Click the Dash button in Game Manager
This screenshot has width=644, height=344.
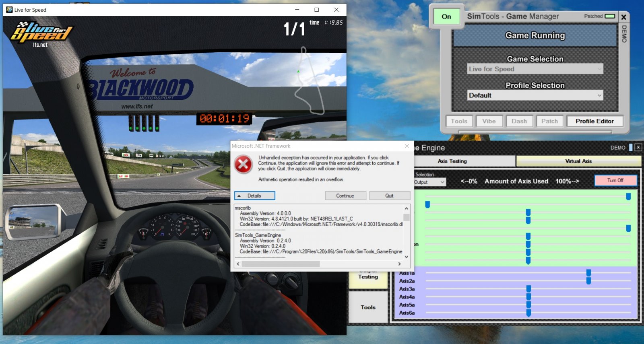(519, 121)
